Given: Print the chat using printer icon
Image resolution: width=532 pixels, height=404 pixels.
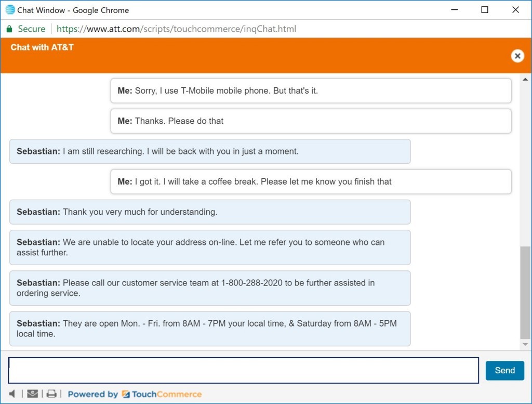Looking at the screenshot, I should [51, 394].
